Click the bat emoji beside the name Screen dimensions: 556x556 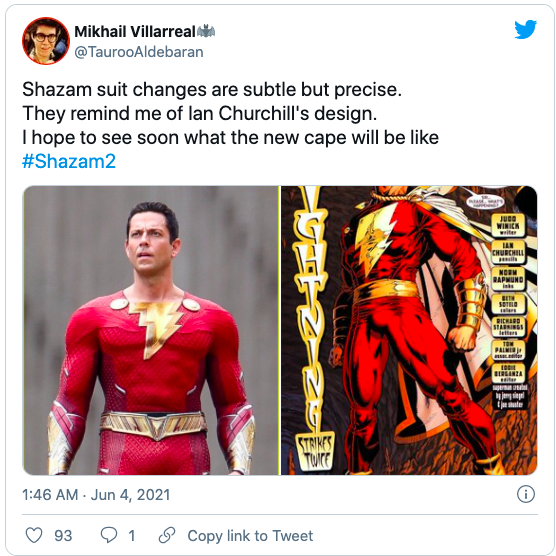tap(206, 32)
